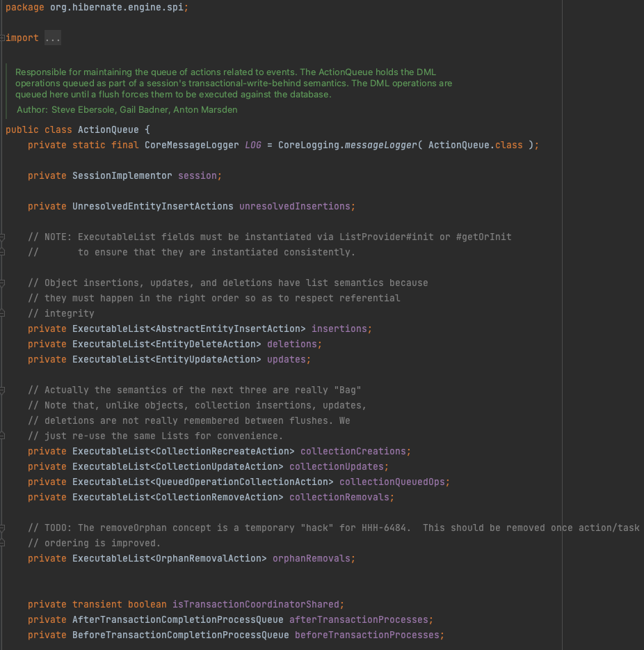Click the insertions field name
Viewport: 644px width, 650px height.
point(339,328)
